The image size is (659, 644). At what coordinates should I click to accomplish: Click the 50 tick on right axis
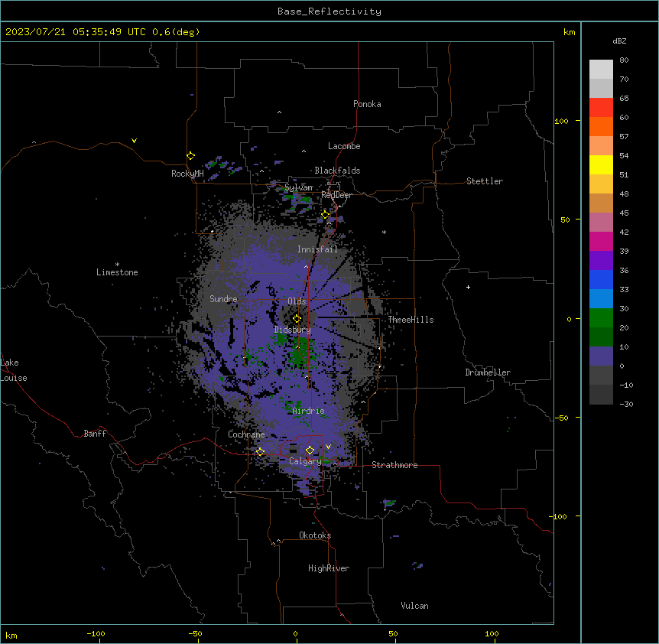tap(565, 220)
